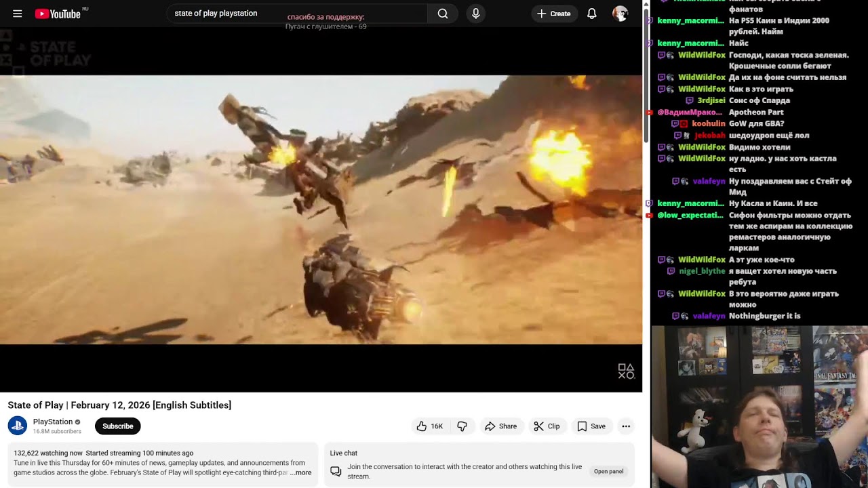
Task: Click the 16K like count
Action: (437, 426)
